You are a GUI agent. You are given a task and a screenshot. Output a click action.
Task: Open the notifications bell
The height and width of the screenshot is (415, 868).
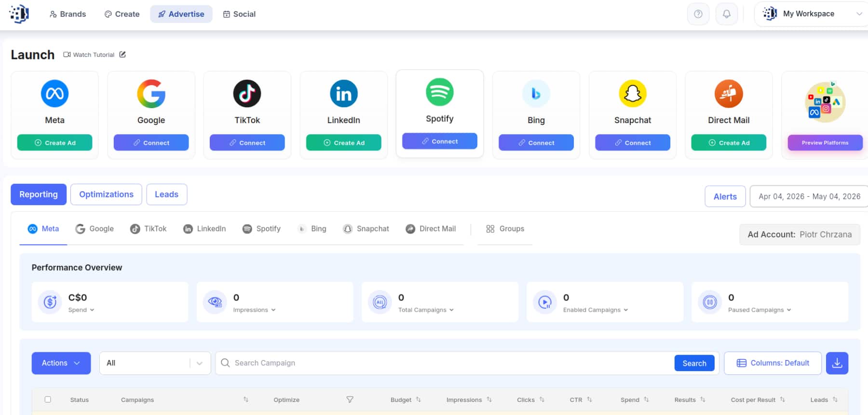(x=726, y=14)
